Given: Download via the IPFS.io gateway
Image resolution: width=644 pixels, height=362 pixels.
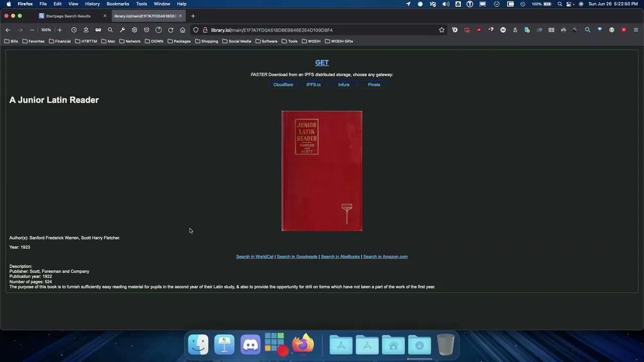Looking at the screenshot, I should [x=313, y=84].
